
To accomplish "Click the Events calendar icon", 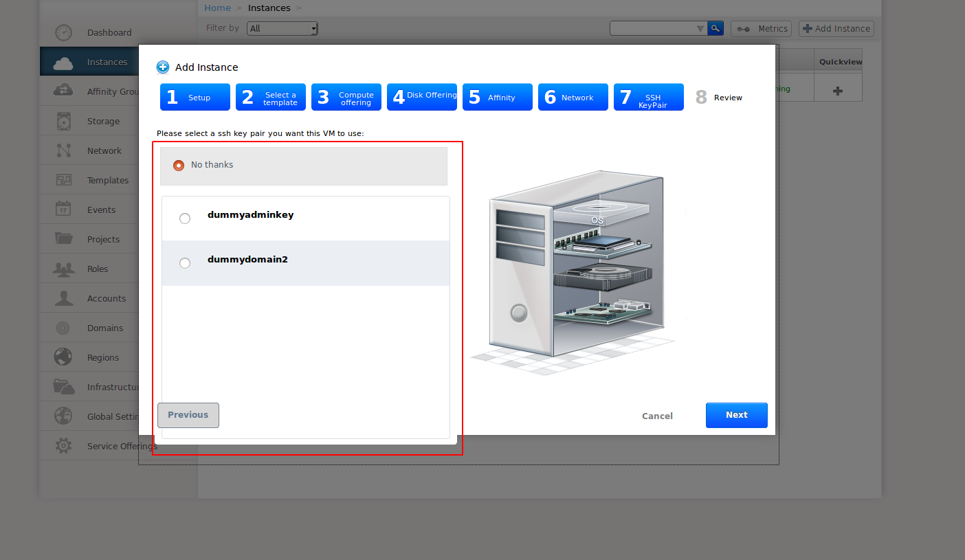I will [x=63, y=210].
